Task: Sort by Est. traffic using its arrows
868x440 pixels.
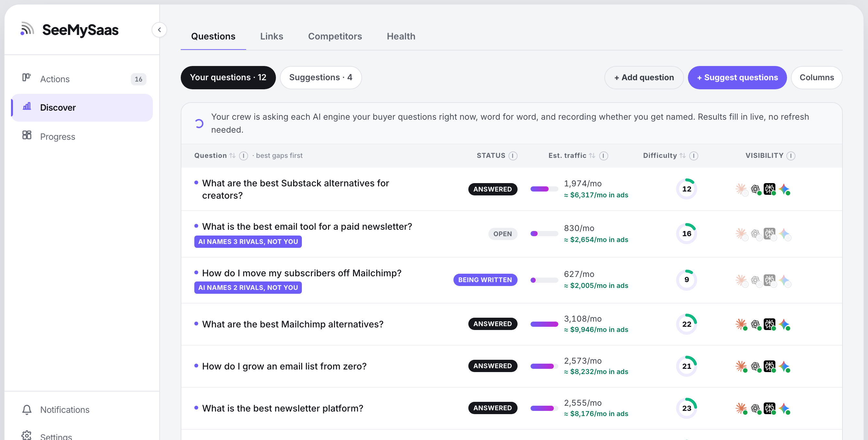Action: coord(592,156)
